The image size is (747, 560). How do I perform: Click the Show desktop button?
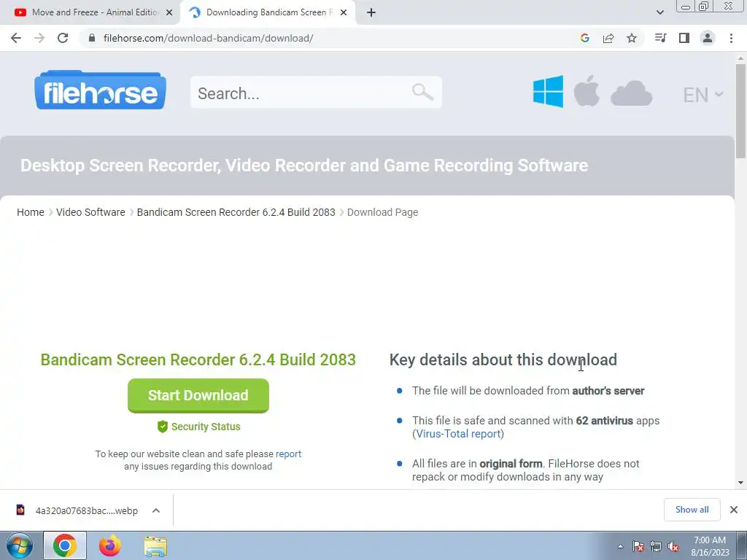tap(742, 545)
